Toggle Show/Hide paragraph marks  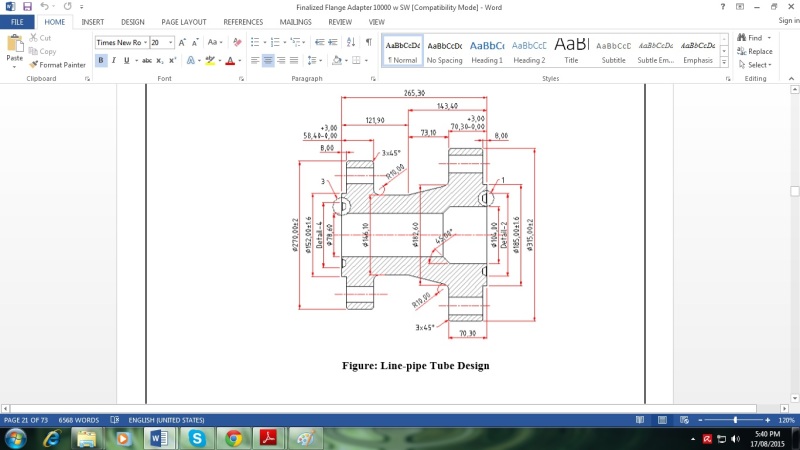(x=368, y=42)
